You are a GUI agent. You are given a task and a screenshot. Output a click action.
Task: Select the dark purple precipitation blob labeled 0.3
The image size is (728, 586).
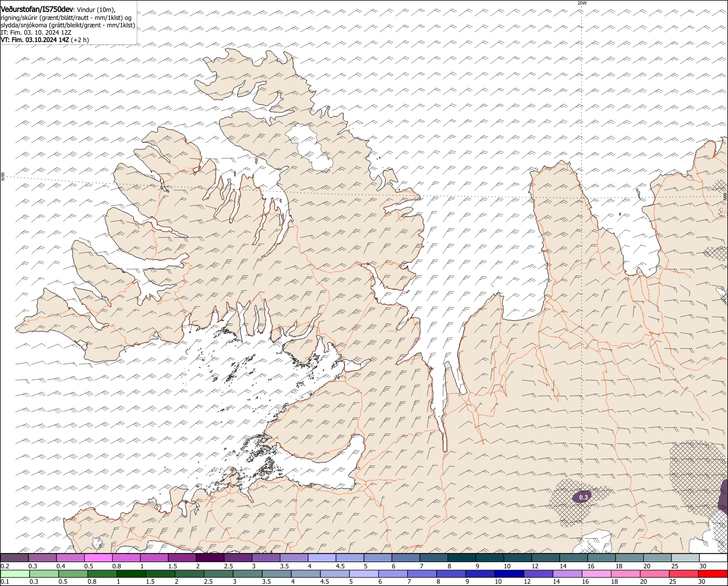tap(583, 497)
